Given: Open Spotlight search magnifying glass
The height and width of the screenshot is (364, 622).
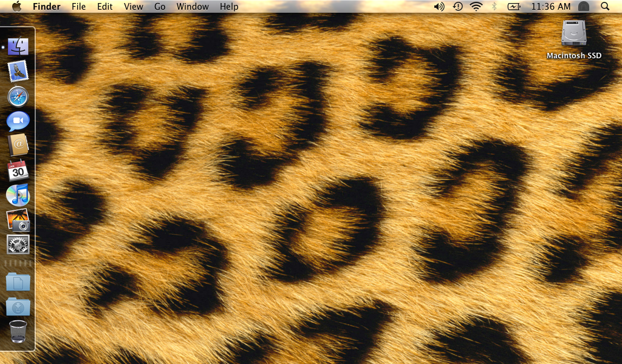Looking at the screenshot, I should 605,6.
